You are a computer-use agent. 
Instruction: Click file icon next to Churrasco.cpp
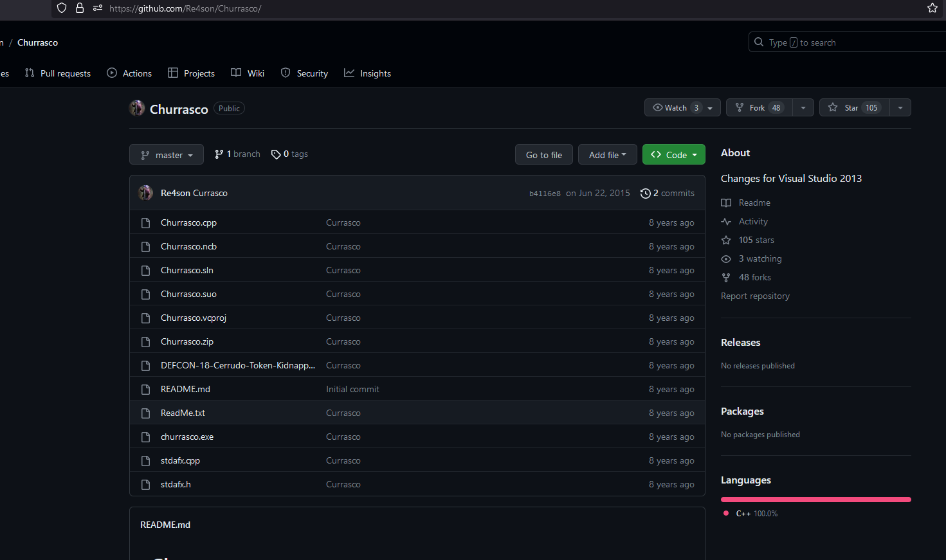click(146, 223)
